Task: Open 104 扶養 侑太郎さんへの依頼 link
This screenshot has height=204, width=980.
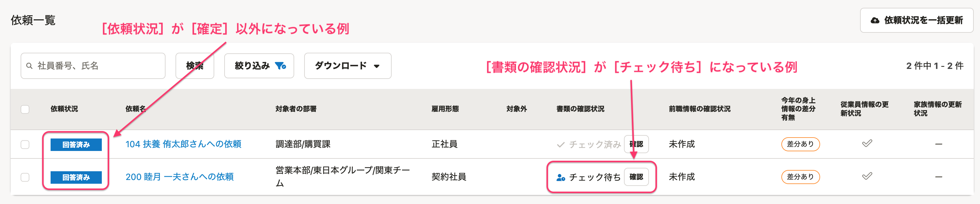Action: 183,144
